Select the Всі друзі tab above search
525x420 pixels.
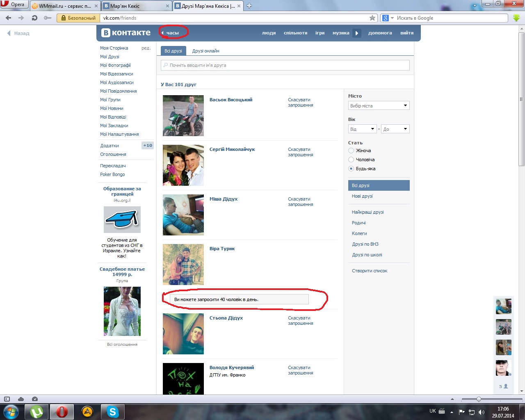173,51
